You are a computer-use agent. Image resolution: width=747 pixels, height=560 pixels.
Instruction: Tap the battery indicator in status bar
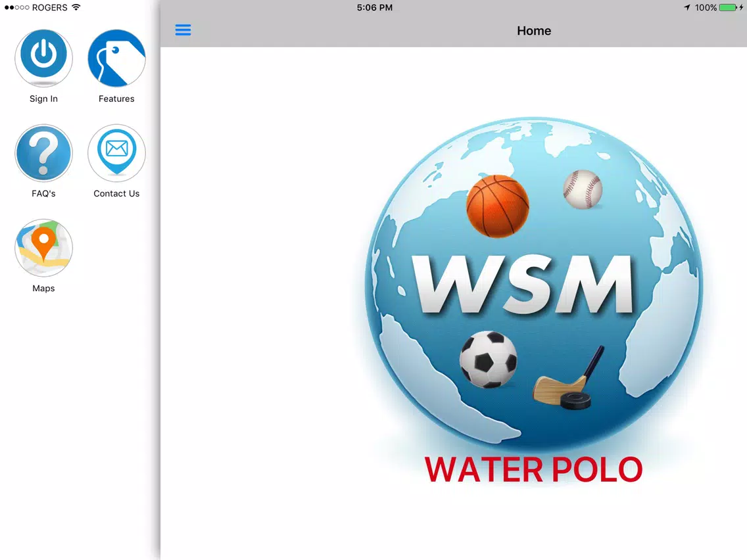point(729,8)
